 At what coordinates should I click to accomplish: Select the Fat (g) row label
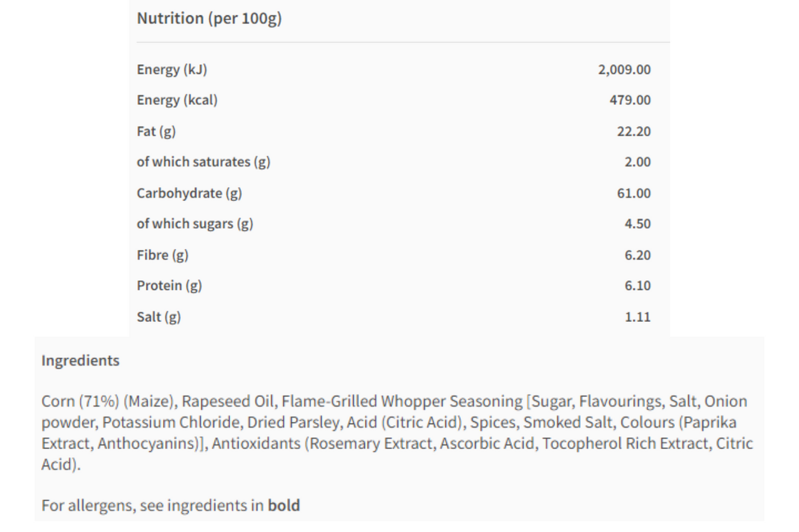157,131
